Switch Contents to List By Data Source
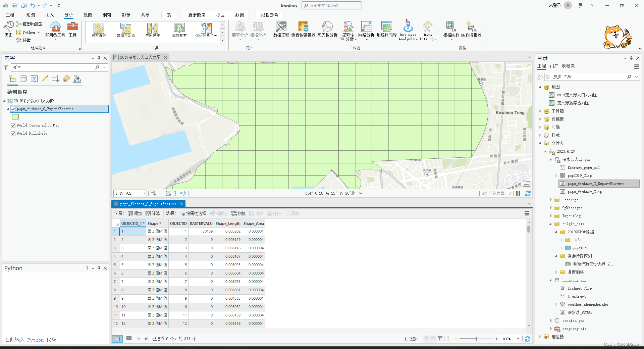The width and height of the screenshot is (644, 349). (23, 79)
